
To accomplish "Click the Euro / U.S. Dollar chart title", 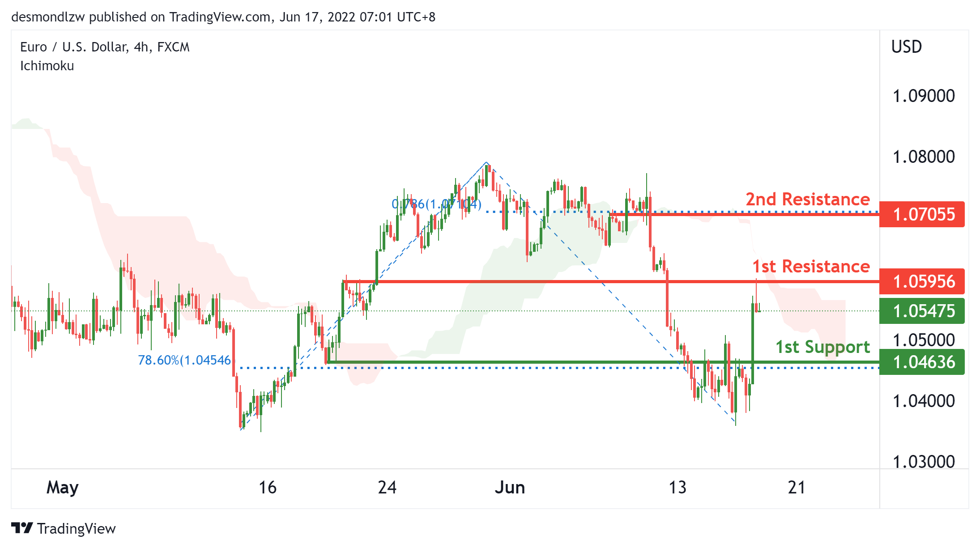I will tap(105, 47).
